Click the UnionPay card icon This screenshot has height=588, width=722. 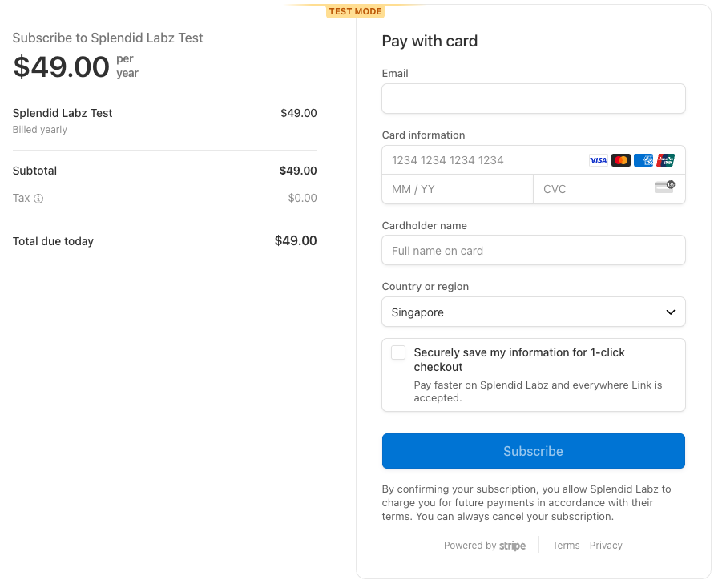(666, 160)
